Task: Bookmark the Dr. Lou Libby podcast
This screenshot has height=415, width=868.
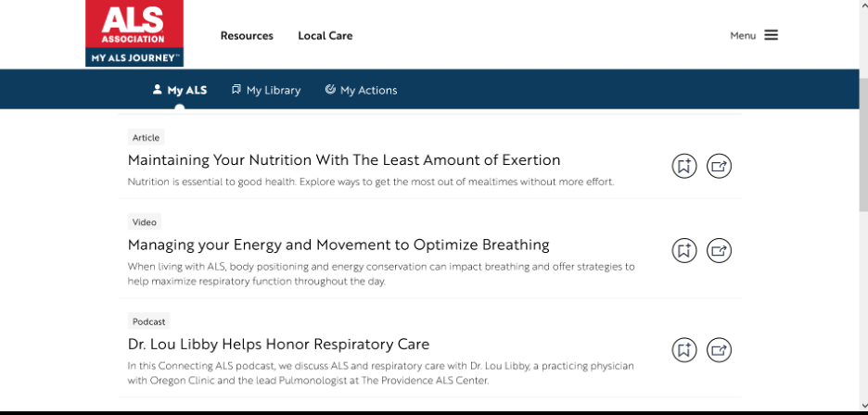Action: [684, 350]
